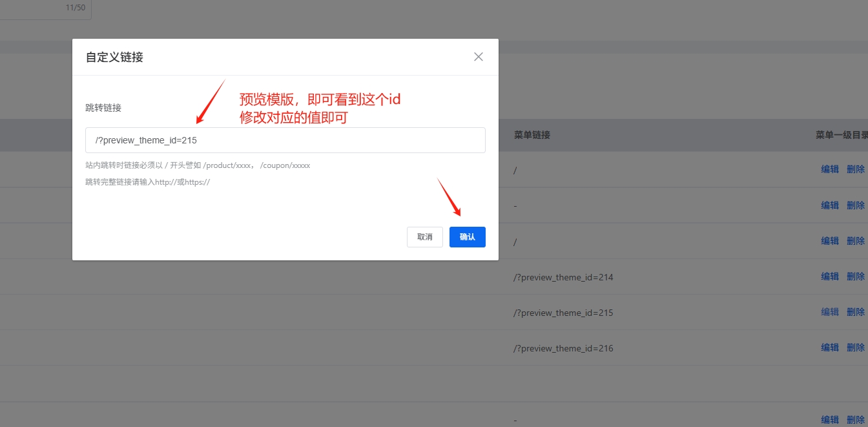Edit the preview_theme_id=215 menu row
This screenshot has height=427, width=868.
[830, 312]
